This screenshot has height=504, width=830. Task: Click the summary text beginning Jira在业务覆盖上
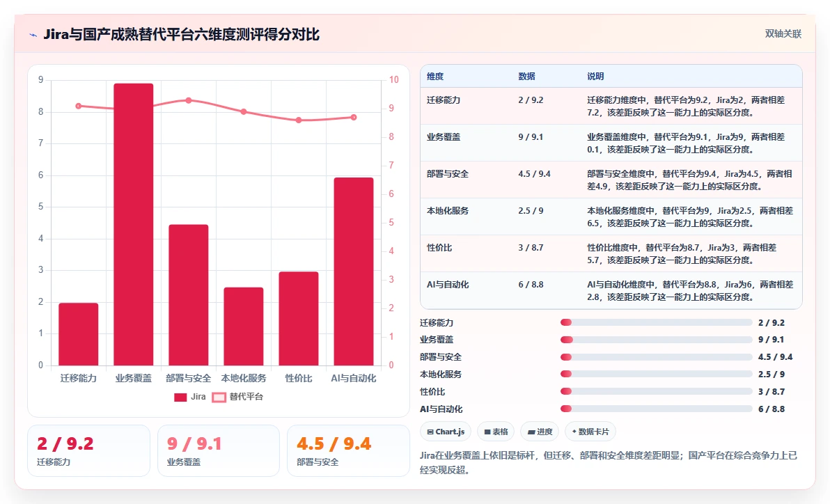click(x=609, y=463)
